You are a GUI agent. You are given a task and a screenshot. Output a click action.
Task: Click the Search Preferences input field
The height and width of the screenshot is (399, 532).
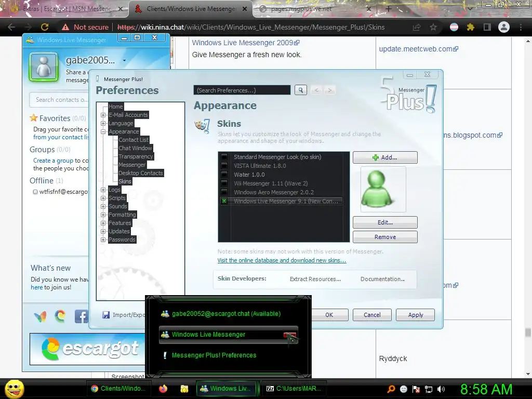click(242, 90)
